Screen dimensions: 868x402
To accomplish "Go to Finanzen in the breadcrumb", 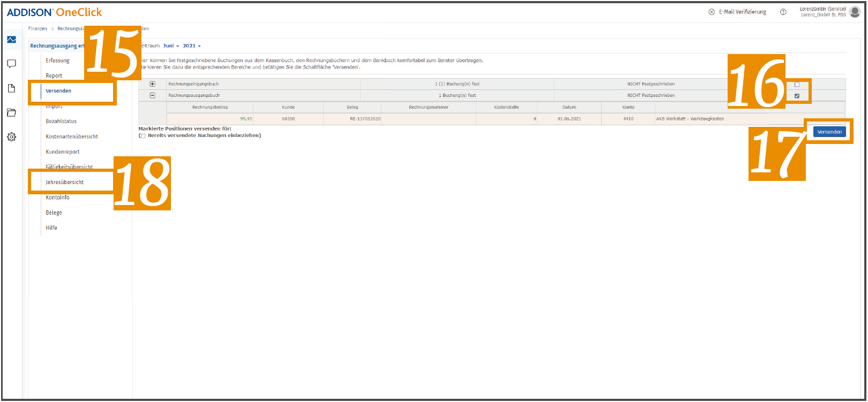I will point(38,29).
